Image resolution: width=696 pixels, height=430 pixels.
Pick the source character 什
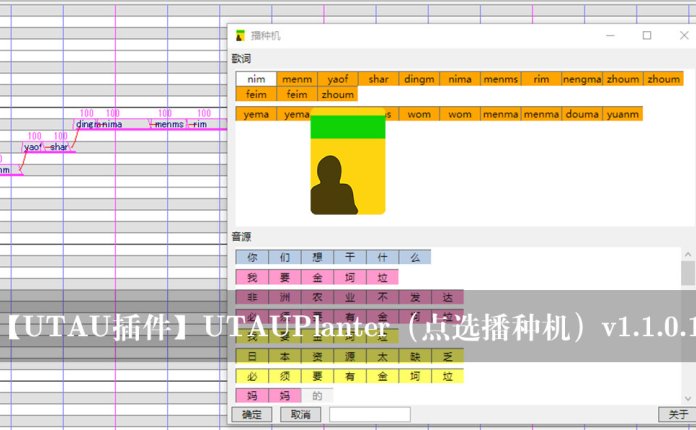tap(382, 257)
